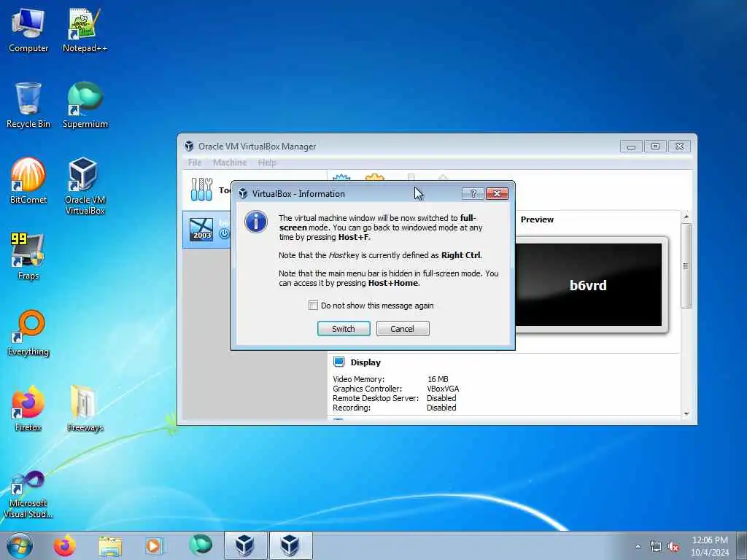Click the b6vrd preview thumbnail

tap(589, 285)
